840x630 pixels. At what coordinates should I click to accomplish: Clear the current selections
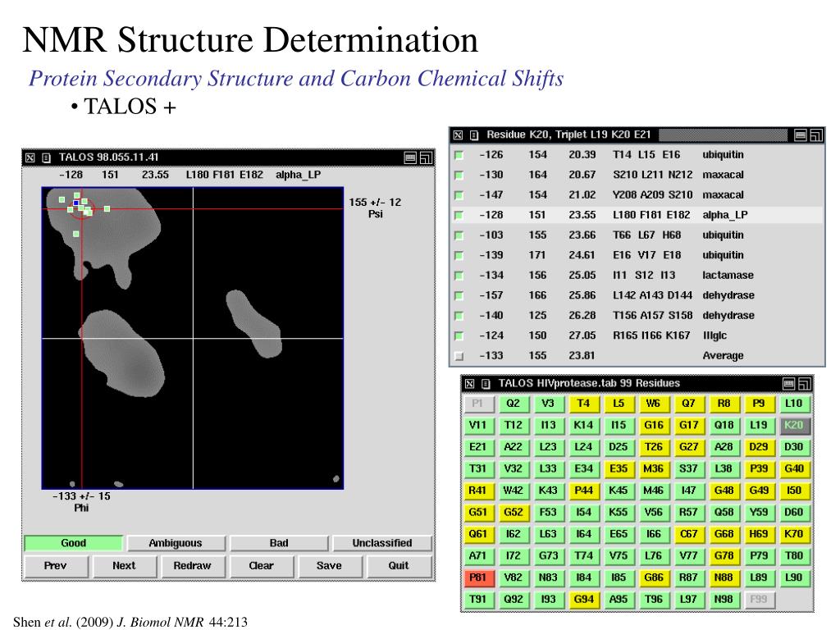pos(262,566)
